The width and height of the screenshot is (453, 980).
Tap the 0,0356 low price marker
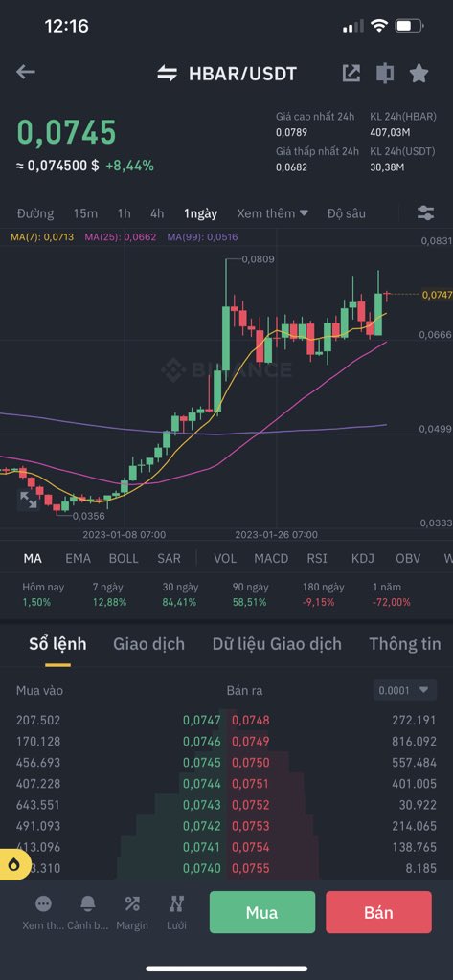[89, 516]
